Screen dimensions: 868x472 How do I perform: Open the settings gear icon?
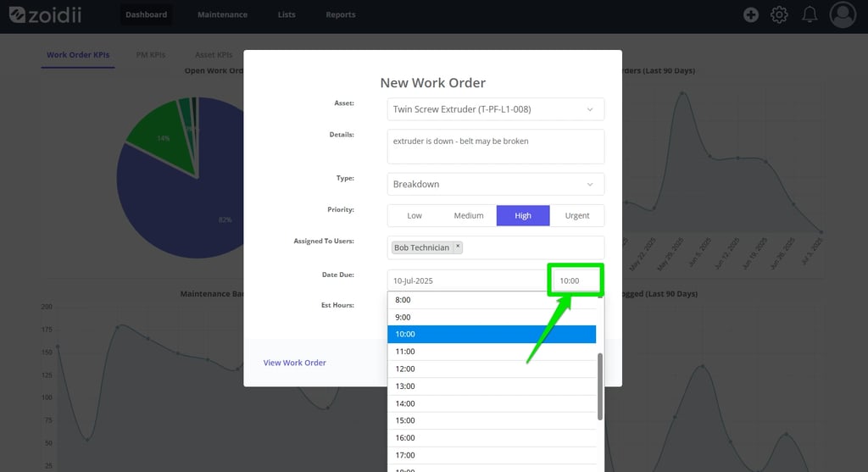pos(779,15)
